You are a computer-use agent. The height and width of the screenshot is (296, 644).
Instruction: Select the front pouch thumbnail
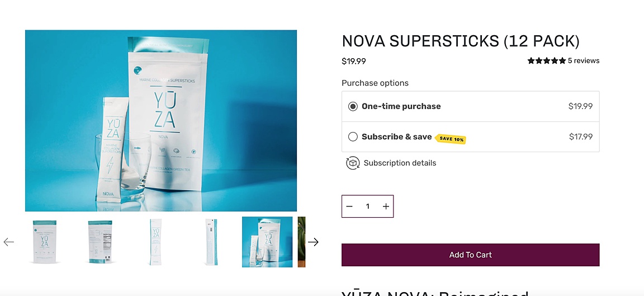point(45,242)
